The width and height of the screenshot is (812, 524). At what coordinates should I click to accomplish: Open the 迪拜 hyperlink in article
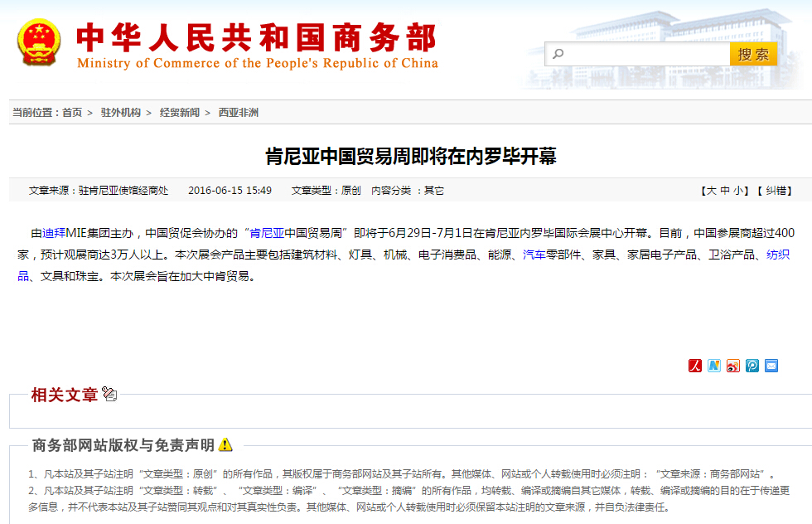54,233
